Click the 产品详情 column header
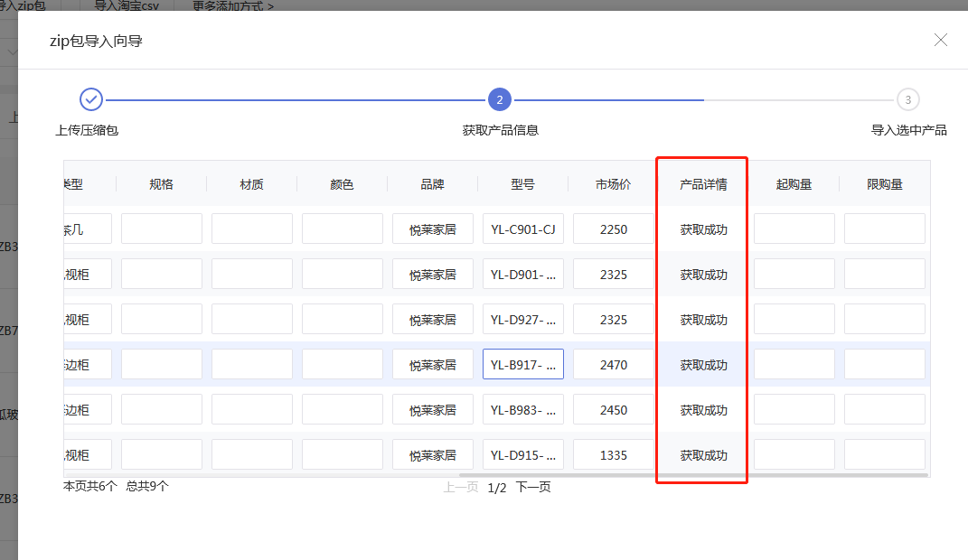 703,184
